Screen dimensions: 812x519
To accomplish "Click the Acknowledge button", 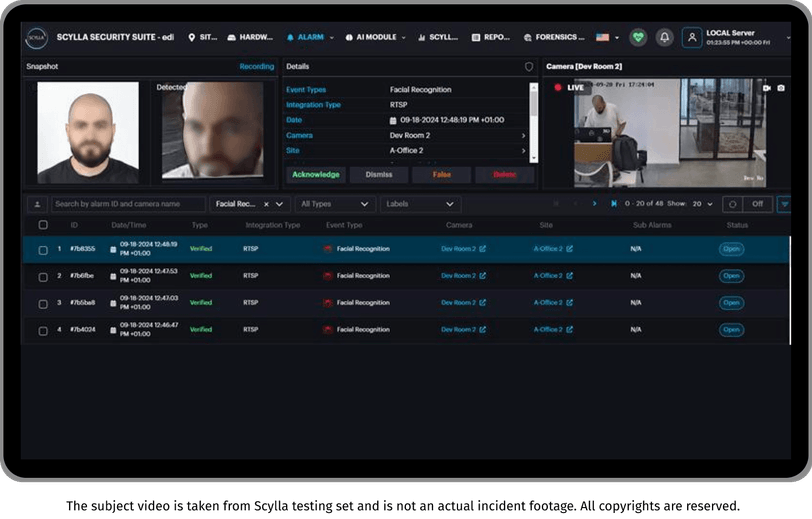I will (x=316, y=175).
